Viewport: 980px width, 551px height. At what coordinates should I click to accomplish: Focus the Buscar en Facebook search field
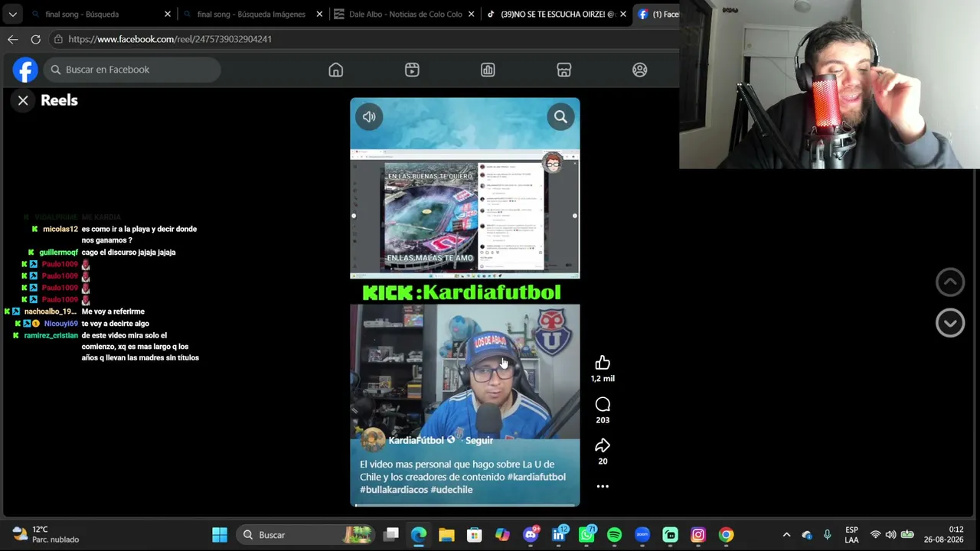[132, 70]
